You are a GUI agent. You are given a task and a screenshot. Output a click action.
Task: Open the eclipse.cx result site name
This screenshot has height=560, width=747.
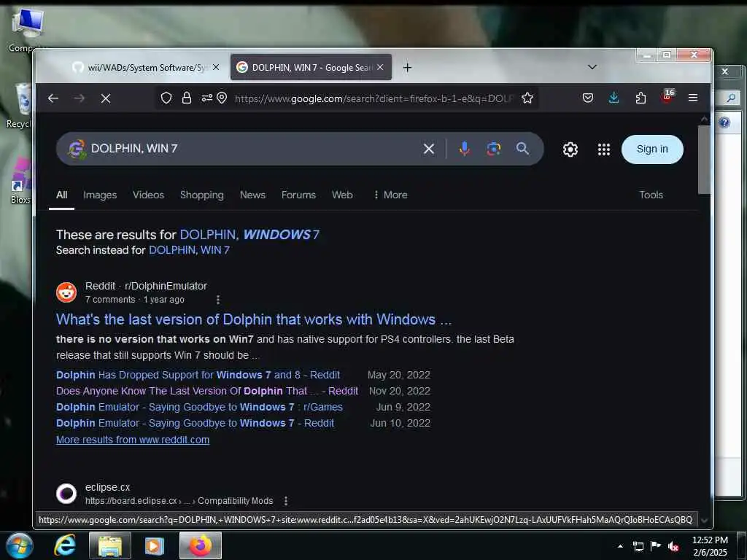pos(108,487)
